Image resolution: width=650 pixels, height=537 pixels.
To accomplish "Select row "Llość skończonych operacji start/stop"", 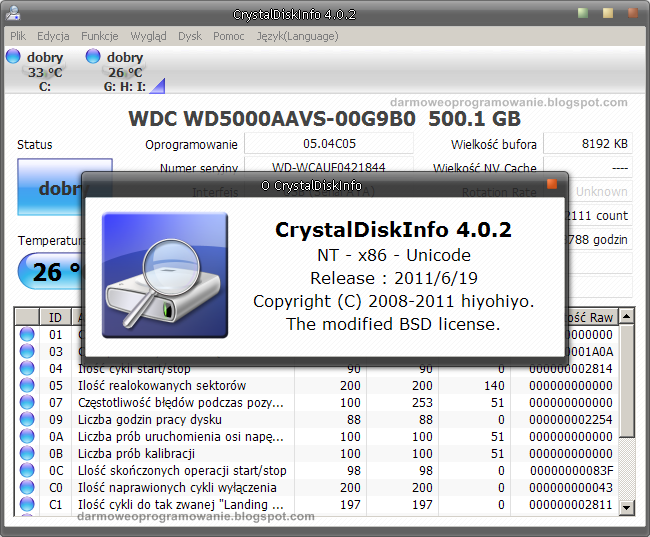I will point(317,471).
